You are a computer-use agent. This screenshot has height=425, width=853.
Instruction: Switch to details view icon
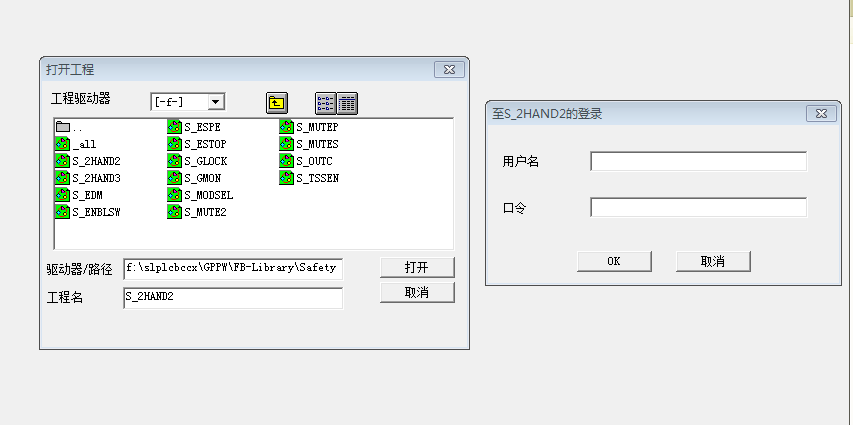[347, 102]
